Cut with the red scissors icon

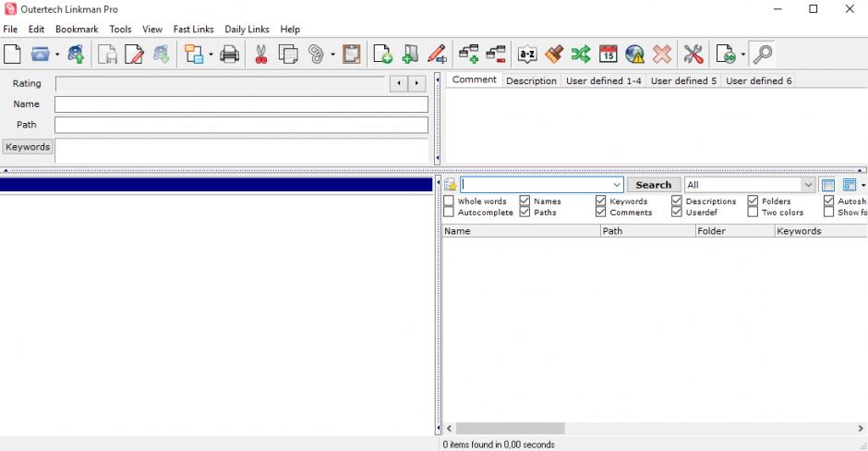pos(261,55)
